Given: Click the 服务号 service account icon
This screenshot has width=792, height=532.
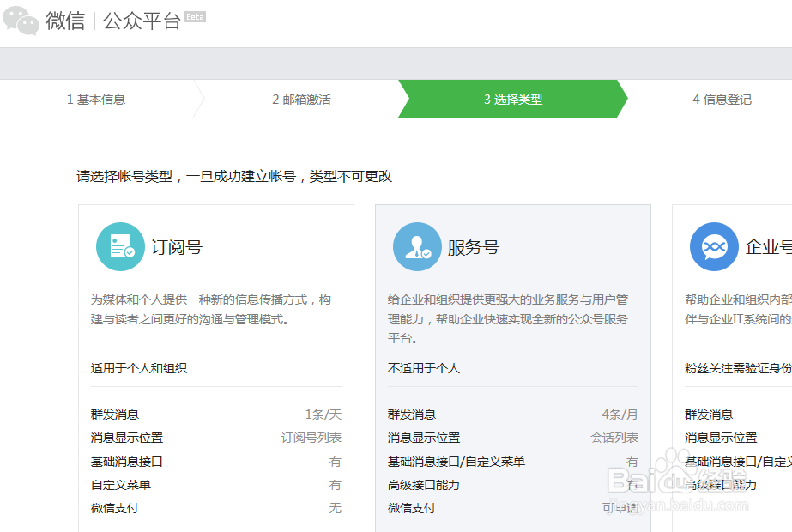Looking at the screenshot, I should (x=417, y=247).
